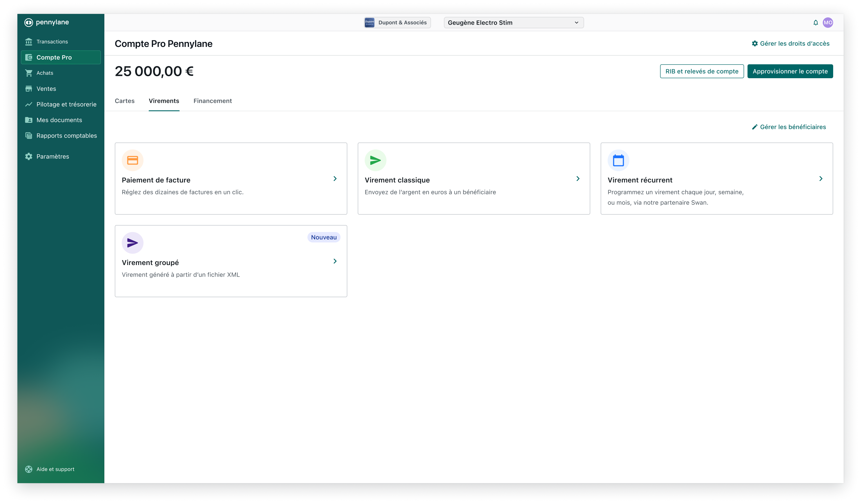
Task: Click Approvisionner le compte button
Action: pyautogui.click(x=790, y=71)
